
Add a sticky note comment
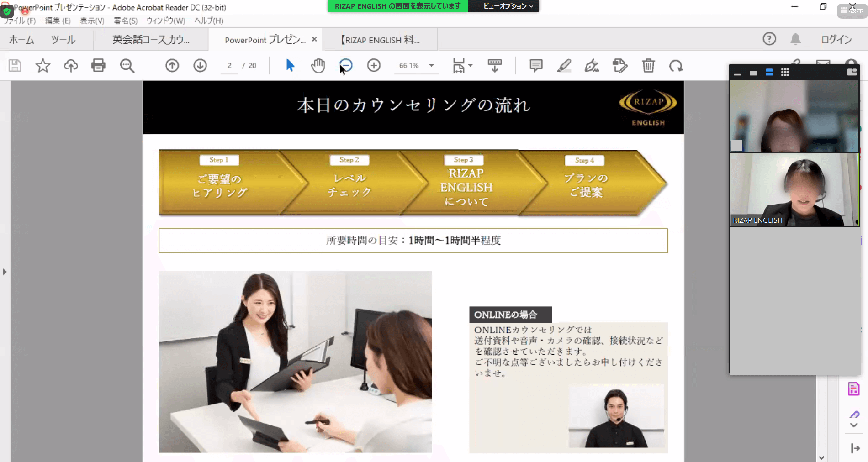[x=536, y=66]
